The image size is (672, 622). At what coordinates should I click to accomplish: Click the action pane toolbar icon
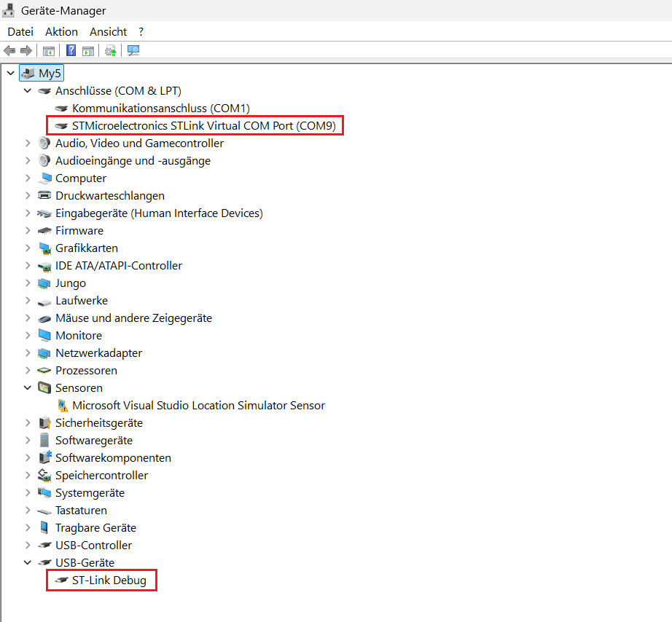point(88,51)
